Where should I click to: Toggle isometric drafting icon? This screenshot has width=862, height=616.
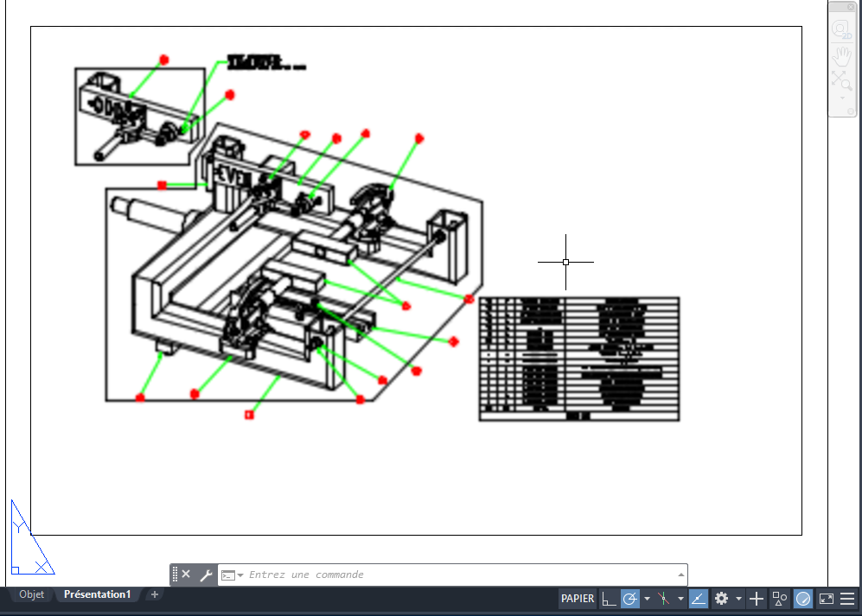click(x=663, y=599)
